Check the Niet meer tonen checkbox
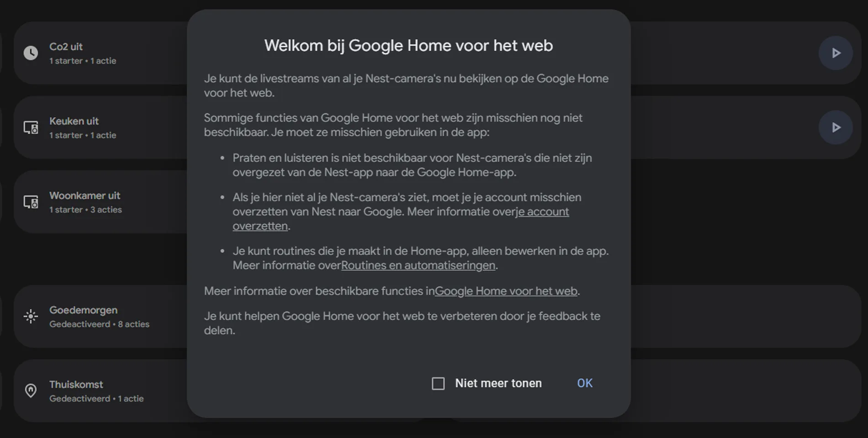The image size is (868, 438). pyautogui.click(x=438, y=383)
